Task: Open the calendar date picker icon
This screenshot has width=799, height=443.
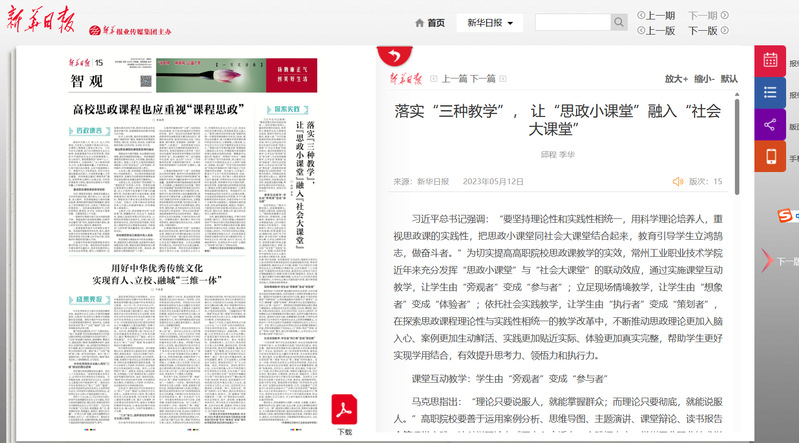Action: (770, 60)
